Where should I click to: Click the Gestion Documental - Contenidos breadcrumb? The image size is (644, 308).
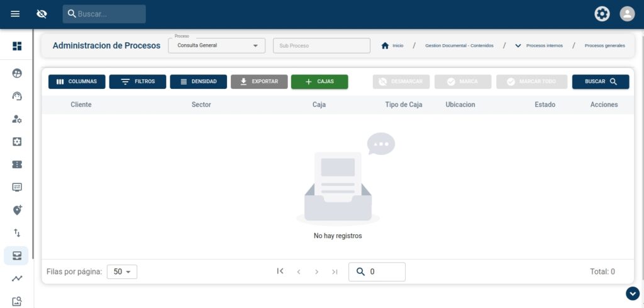tap(459, 46)
